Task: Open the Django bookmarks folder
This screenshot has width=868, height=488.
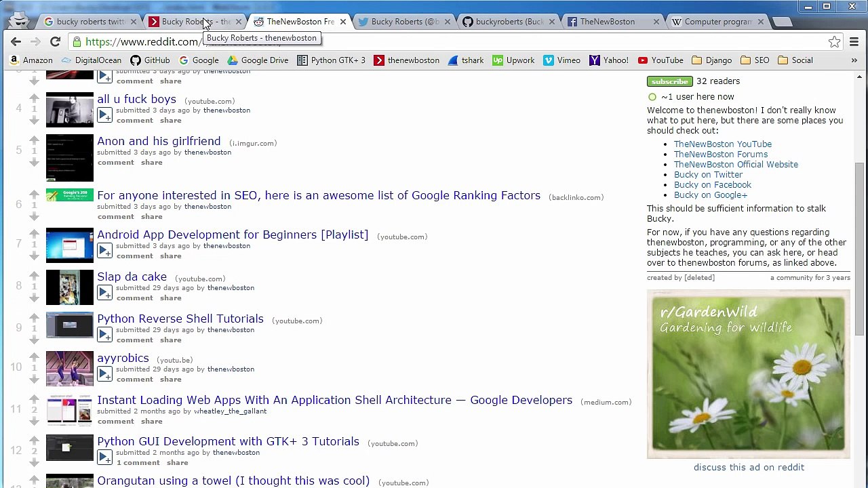Action: point(711,60)
